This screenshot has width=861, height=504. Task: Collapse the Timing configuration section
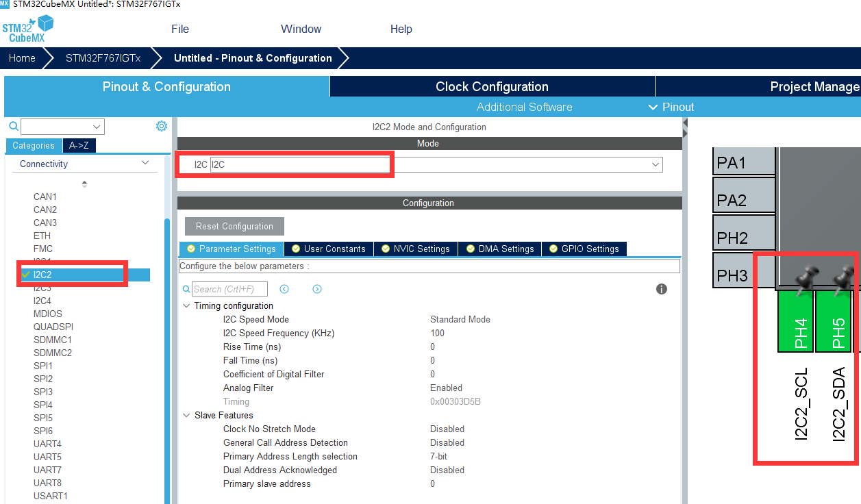click(x=186, y=305)
